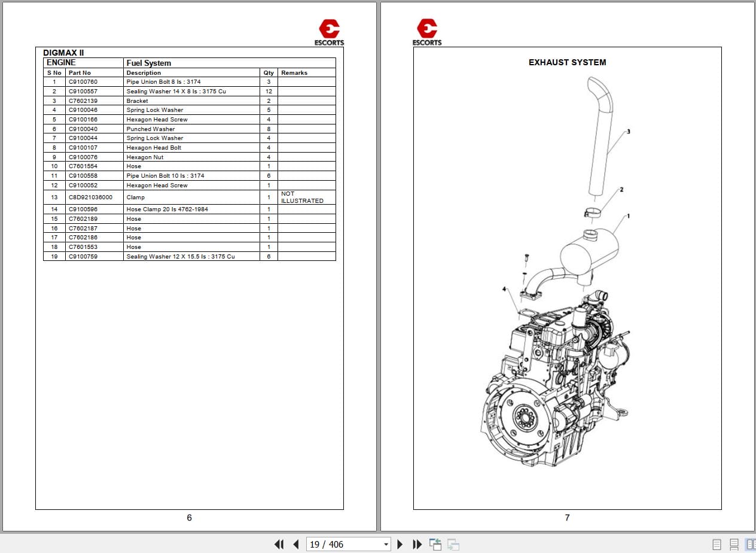Click callout number 1 near the muffler
The height and width of the screenshot is (553, 756).
(x=628, y=215)
